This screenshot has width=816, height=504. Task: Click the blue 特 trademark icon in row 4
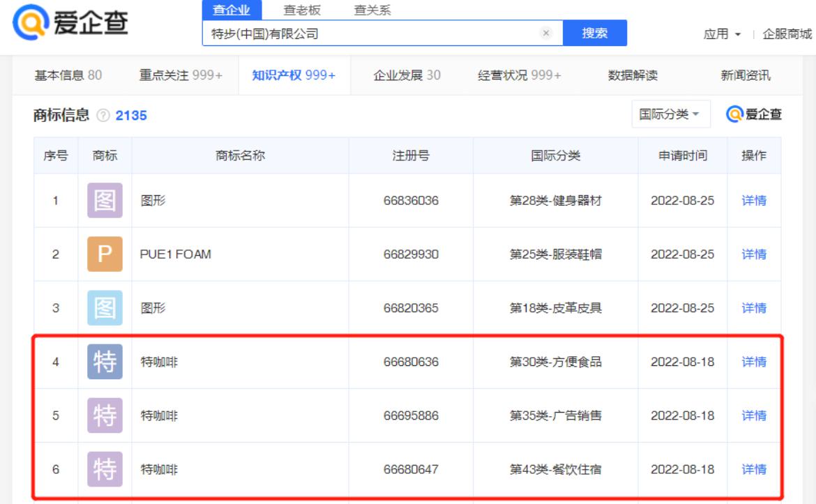[105, 362]
